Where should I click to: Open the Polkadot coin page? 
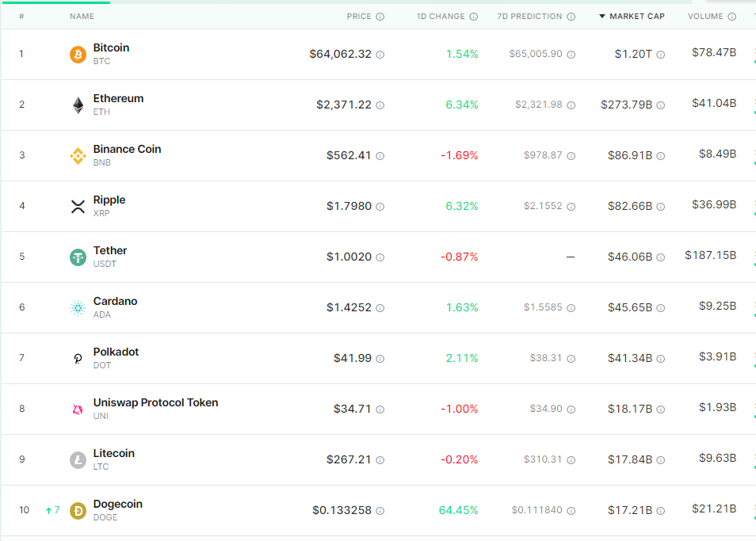pos(116,352)
